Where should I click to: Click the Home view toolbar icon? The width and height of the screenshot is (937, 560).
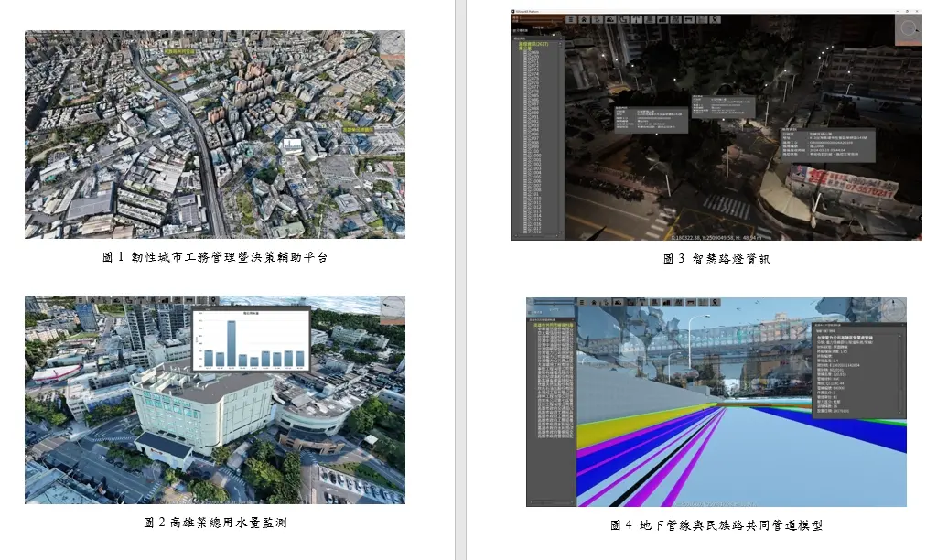coord(584,19)
